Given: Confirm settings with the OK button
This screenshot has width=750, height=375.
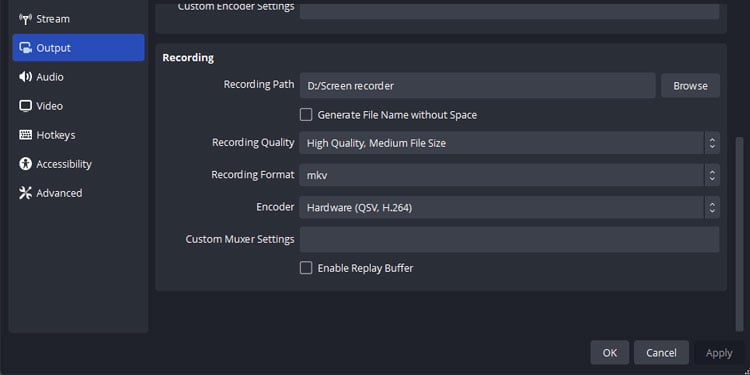Looking at the screenshot, I should coord(609,353).
